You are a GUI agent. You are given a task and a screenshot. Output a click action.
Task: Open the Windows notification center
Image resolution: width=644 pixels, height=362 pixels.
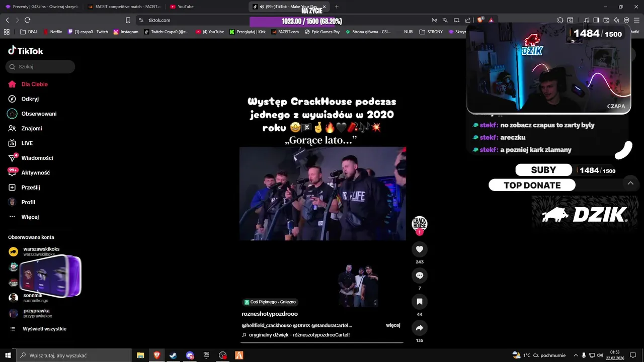point(632,355)
